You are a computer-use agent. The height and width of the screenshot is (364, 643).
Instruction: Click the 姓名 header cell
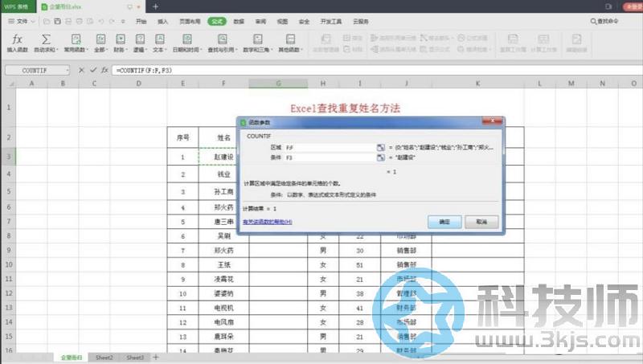tap(223, 137)
